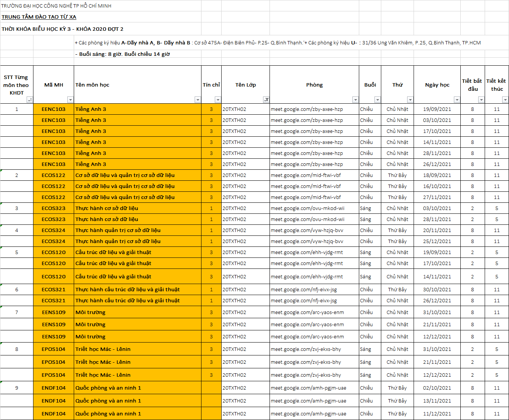
Task: Select date cell 25/12/2021
Action: click(x=437, y=242)
